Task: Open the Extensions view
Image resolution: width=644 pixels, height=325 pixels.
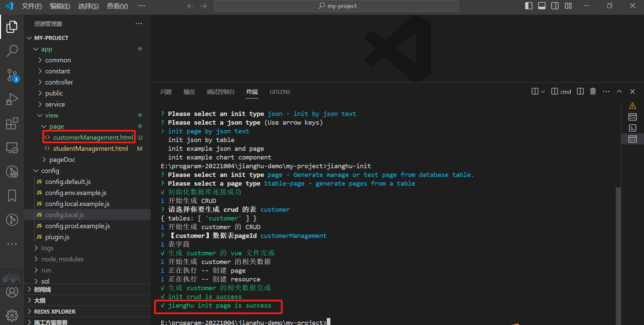Action: pos(12,124)
